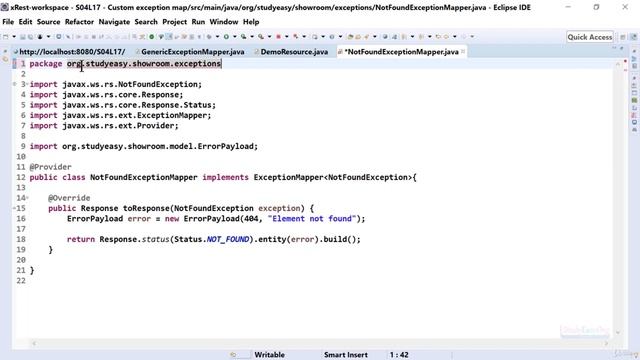Minimize the editor area
This screenshot has height=360, width=640.
click(x=614, y=48)
